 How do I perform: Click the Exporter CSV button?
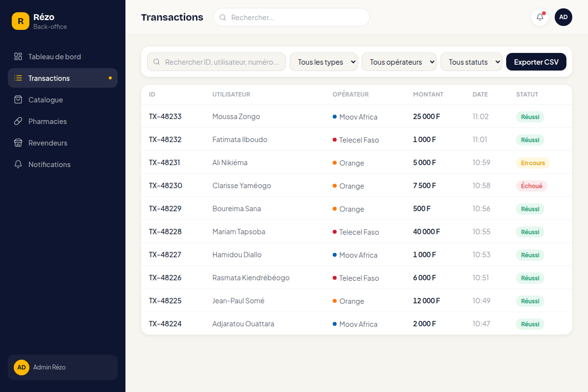click(536, 62)
